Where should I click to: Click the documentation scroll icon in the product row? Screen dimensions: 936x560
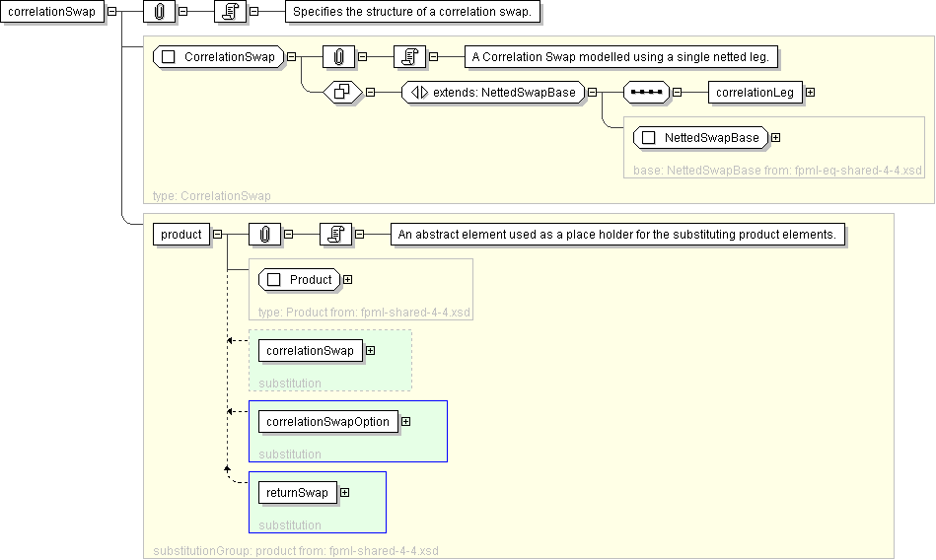(x=335, y=235)
